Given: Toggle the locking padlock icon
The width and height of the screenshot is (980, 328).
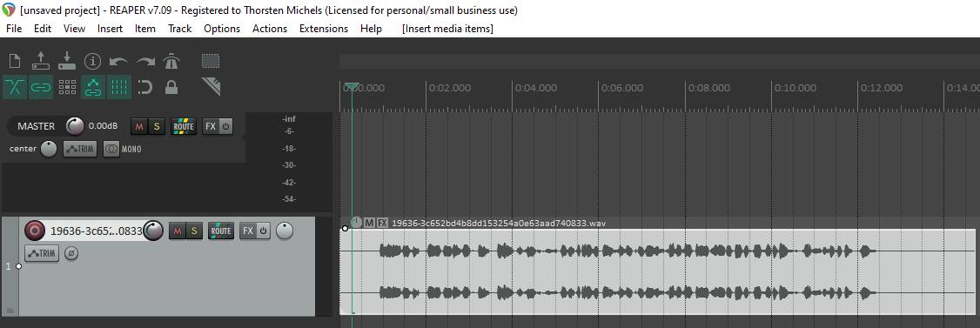Looking at the screenshot, I should pyautogui.click(x=171, y=88).
